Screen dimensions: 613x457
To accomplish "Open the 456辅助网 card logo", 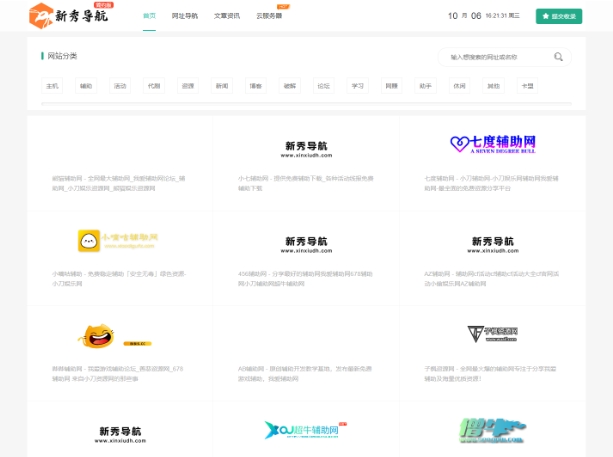I will 306,245.
